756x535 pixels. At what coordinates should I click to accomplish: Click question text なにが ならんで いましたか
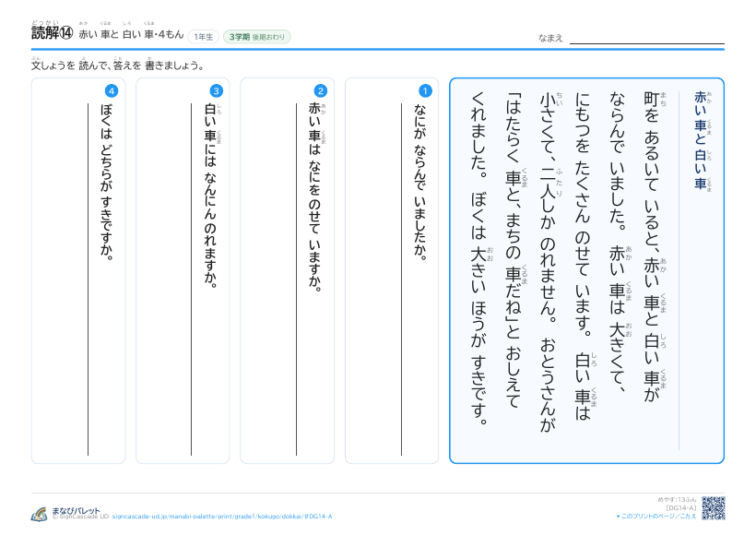click(x=419, y=183)
